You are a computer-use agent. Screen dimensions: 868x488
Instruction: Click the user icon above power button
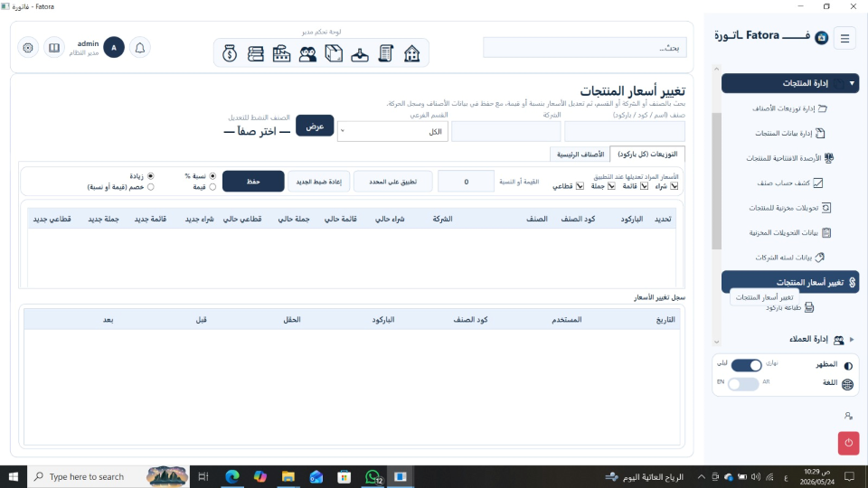click(x=848, y=416)
